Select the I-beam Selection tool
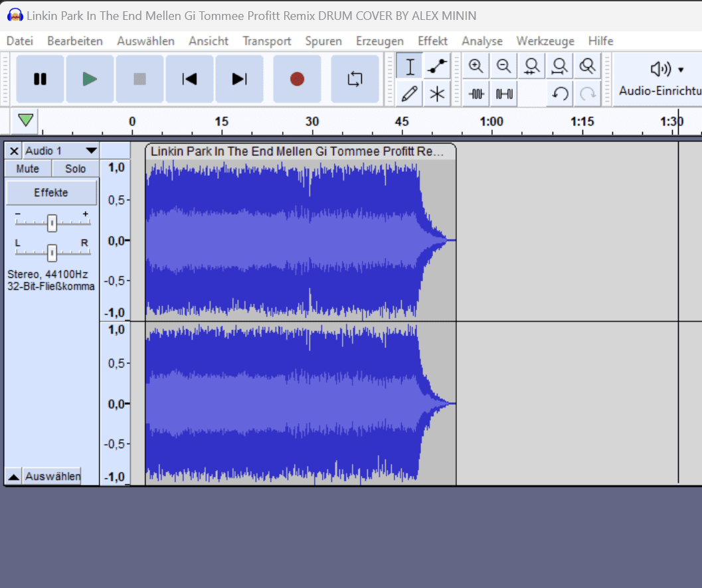The image size is (702, 588). 410,66
